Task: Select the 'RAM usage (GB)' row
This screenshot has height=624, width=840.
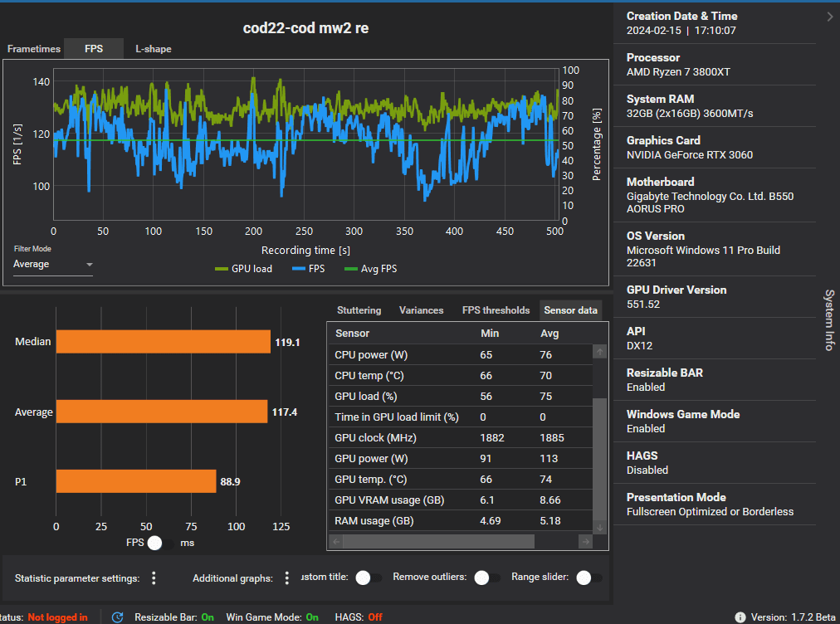Action: [x=461, y=520]
